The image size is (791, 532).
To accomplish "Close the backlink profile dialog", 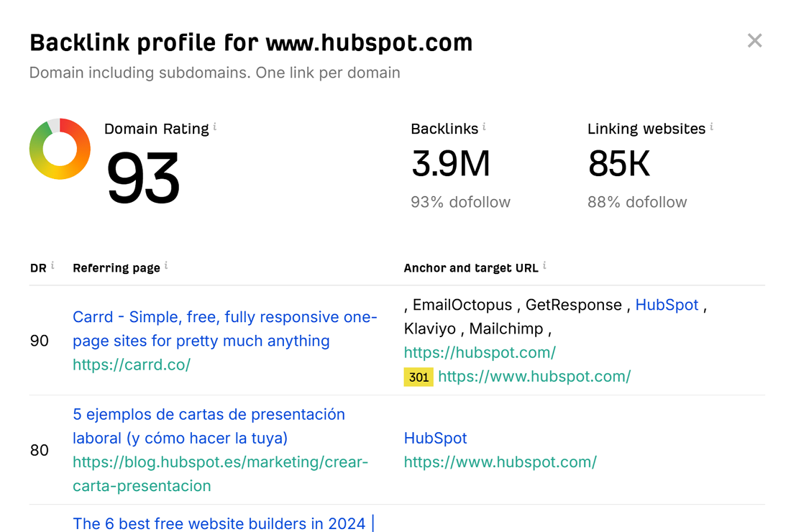I will tap(754, 40).
